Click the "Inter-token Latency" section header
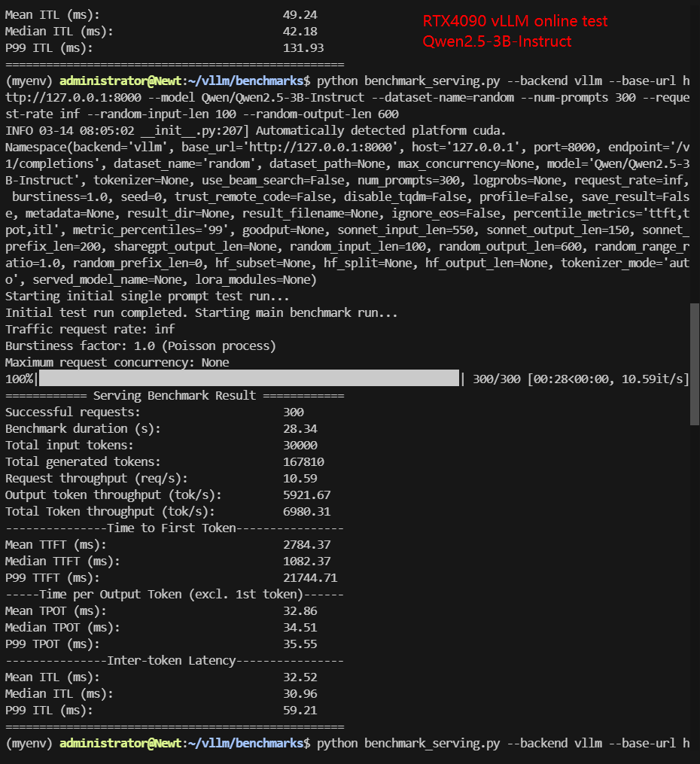The width and height of the screenshot is (700, 764). point(175,660)
